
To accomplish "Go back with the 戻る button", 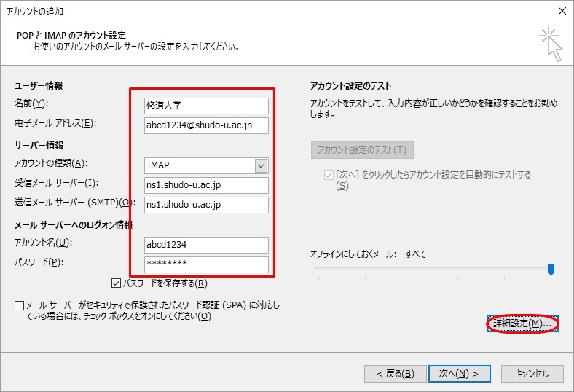I will click(x=396, y=374).
